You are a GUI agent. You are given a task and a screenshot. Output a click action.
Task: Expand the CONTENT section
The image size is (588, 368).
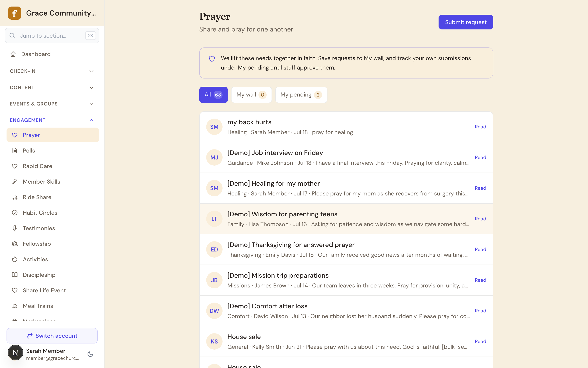pos(52,87)
